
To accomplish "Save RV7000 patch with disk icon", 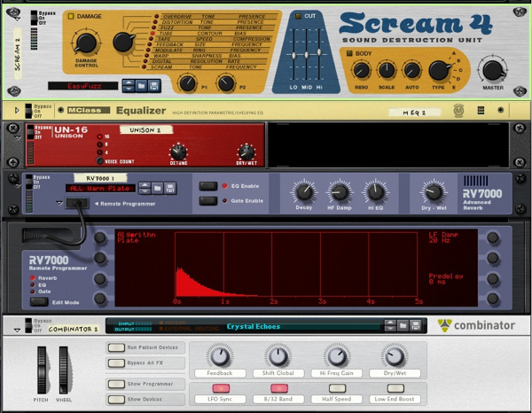I will tap(170, 188).
